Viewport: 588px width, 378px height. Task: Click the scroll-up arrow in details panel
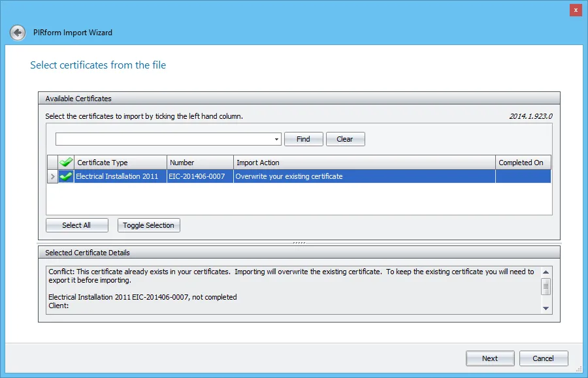coord(546,272)
